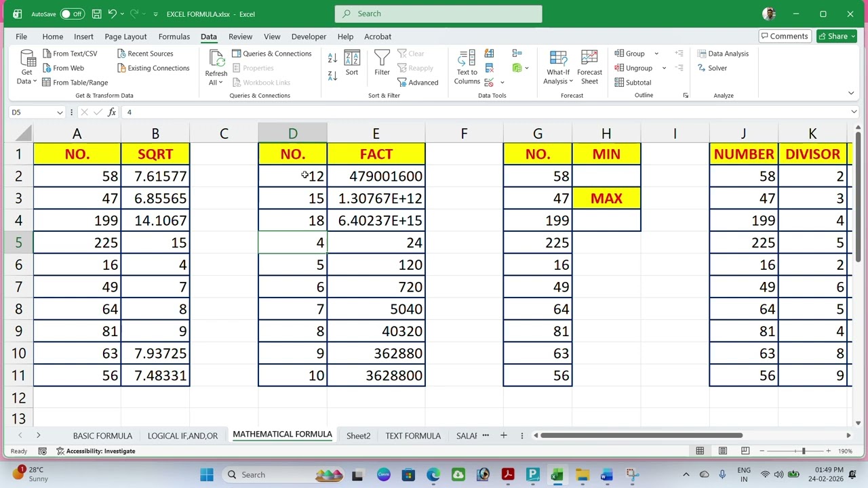Switch to the Developer ribbon tab
This screenshot has height=488, width=868.
(309, 37)
